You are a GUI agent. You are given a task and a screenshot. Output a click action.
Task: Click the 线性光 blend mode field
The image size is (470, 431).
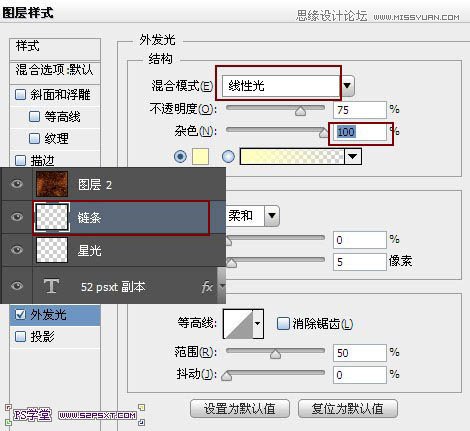click(280, 86)
